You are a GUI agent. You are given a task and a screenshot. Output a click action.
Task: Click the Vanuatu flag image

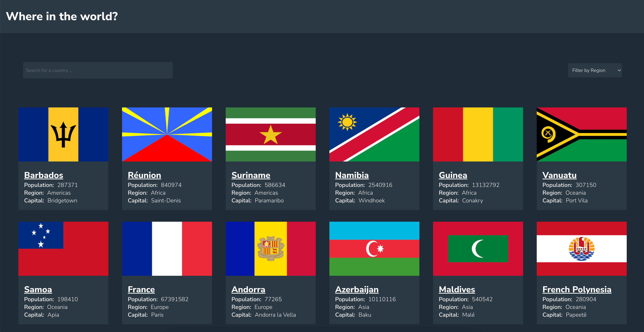coord(582,134)
